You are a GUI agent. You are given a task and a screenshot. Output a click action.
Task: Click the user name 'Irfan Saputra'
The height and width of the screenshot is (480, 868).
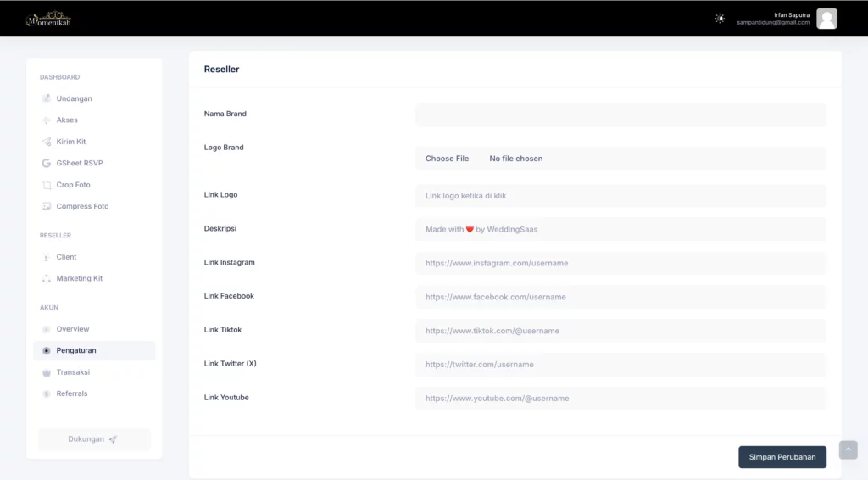(x=792, y=15)
